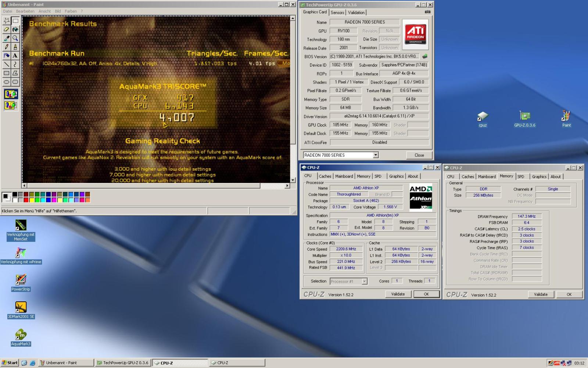Click the Paint horizontal scrollbar right arrow
The width and height of the screenshot is (588, 368).
click(287, 186)
